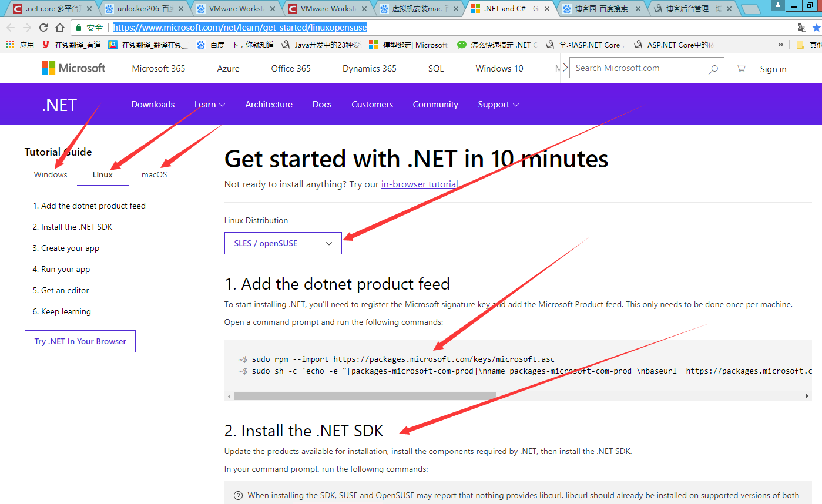
Task: Select the macOS tutorial tab
Action: pyautogui.click(x=155, y=174)
